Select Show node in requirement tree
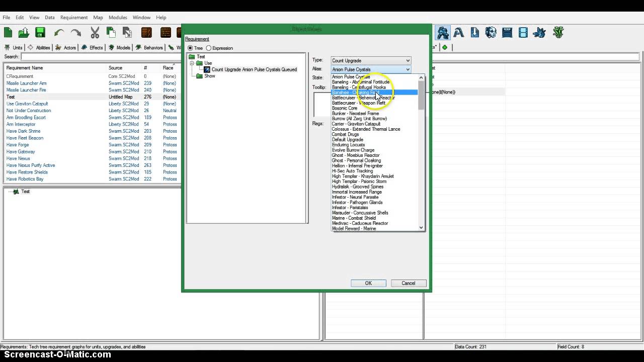Screen dimensions: 644x362 pyautogui.click(x=210, y=76)
